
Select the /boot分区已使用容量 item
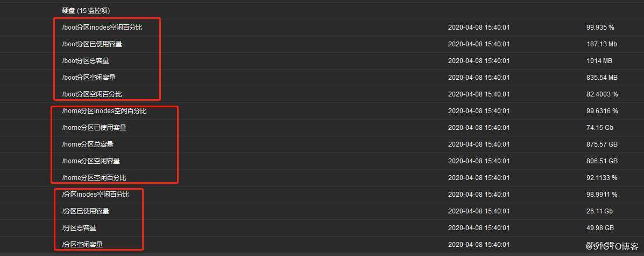pos(92,44)
